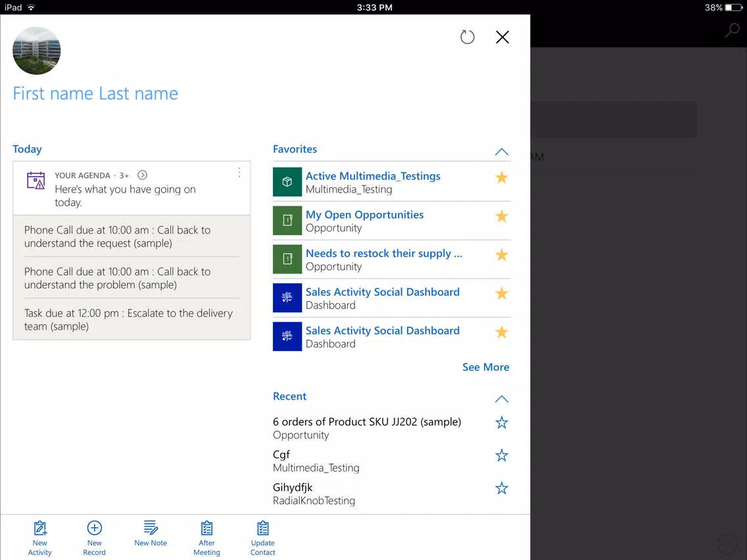Open Active Multimedia_Testings link
Screen dimensions: 747x560
373,176
